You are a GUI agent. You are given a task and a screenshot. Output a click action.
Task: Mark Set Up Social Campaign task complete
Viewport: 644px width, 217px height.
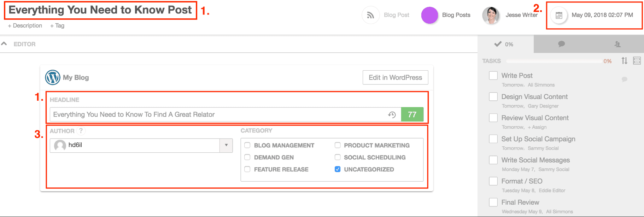493,139
